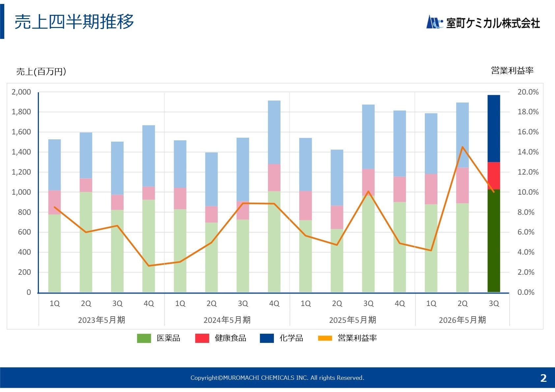Select the 3Q tab of 2026年5月期

(x=494, y=303)
